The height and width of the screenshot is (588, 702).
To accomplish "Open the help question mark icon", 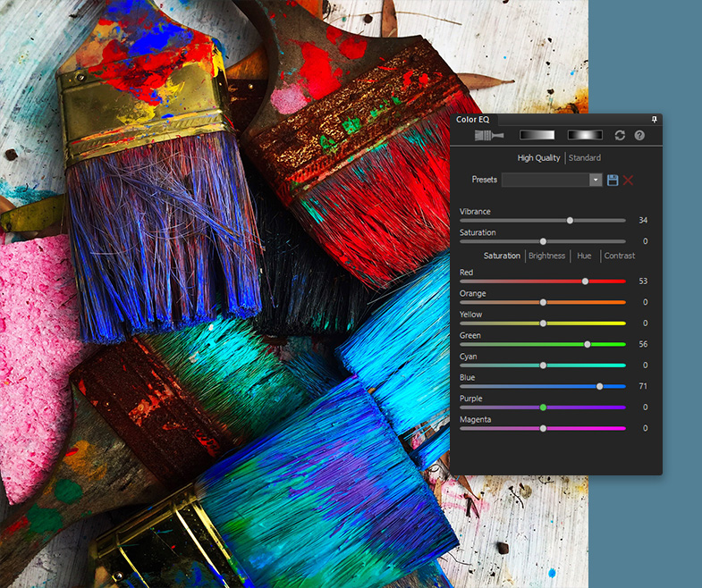I will 639,135.
